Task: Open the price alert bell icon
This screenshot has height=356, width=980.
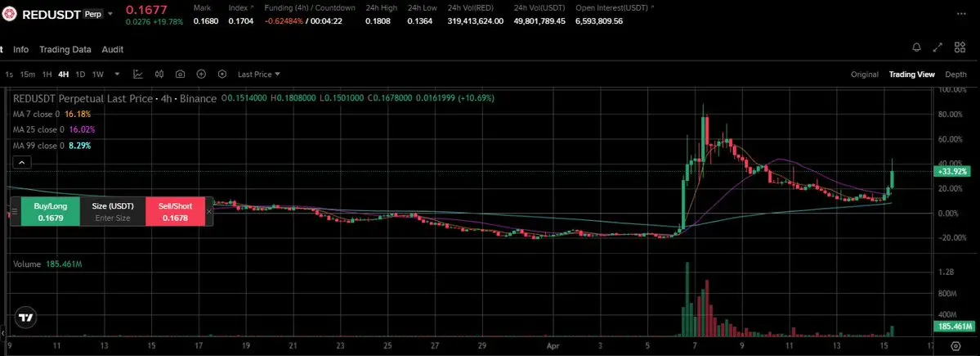Action: click(917, 47)
